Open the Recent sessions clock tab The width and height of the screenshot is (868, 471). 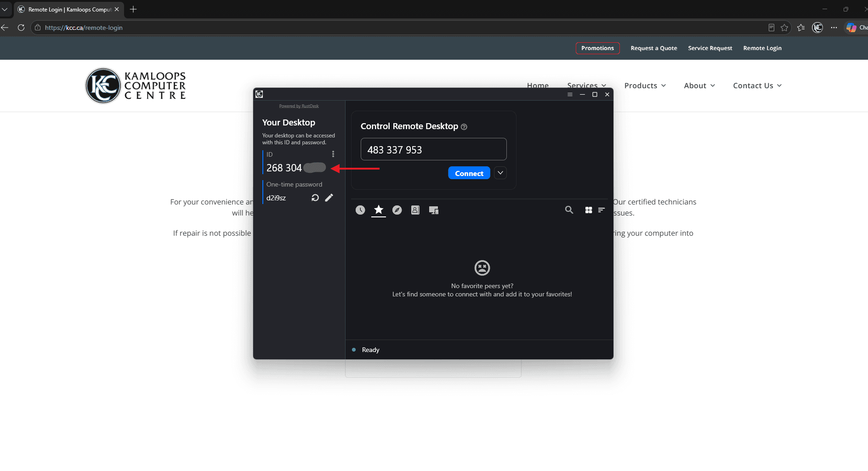[360, 210]
